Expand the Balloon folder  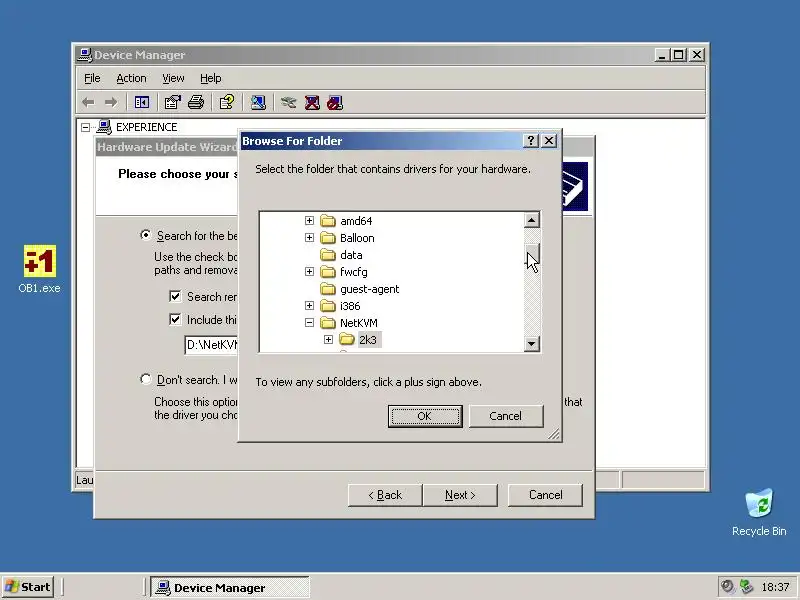click(x=309, y=237)
